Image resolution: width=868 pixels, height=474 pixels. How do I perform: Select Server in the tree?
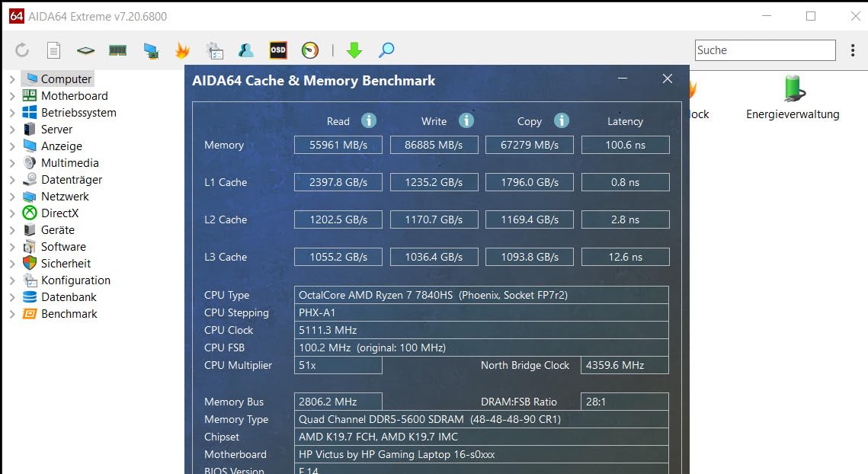[56, 129]
